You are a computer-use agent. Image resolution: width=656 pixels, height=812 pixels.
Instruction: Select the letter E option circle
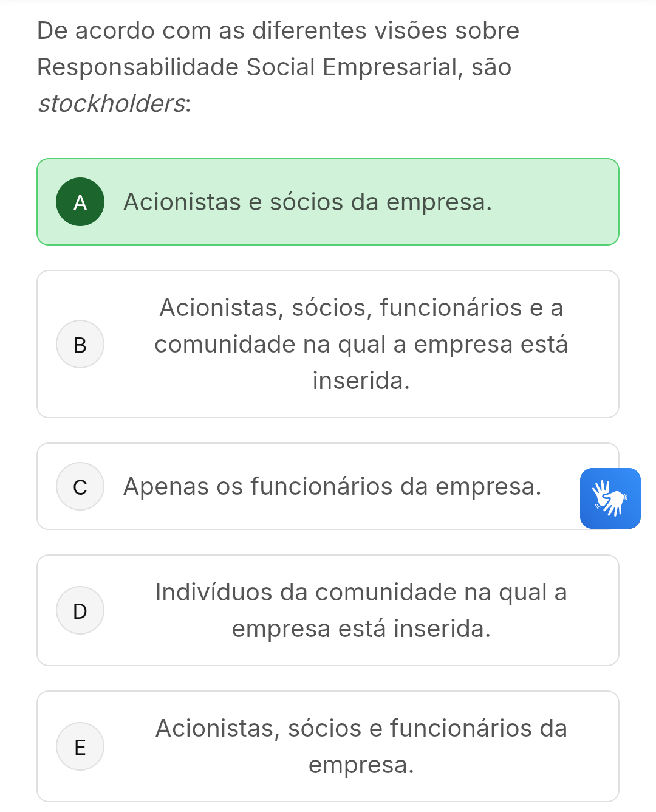point(80,747)
